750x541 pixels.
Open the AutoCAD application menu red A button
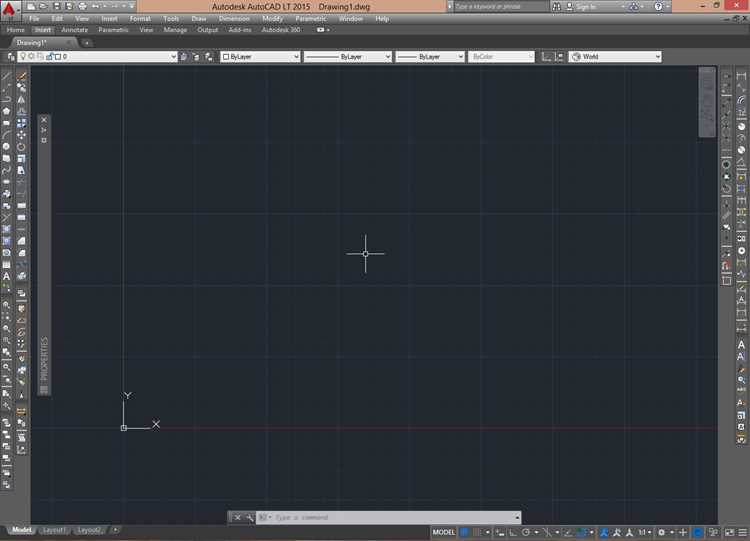click(x=9, y=10)
